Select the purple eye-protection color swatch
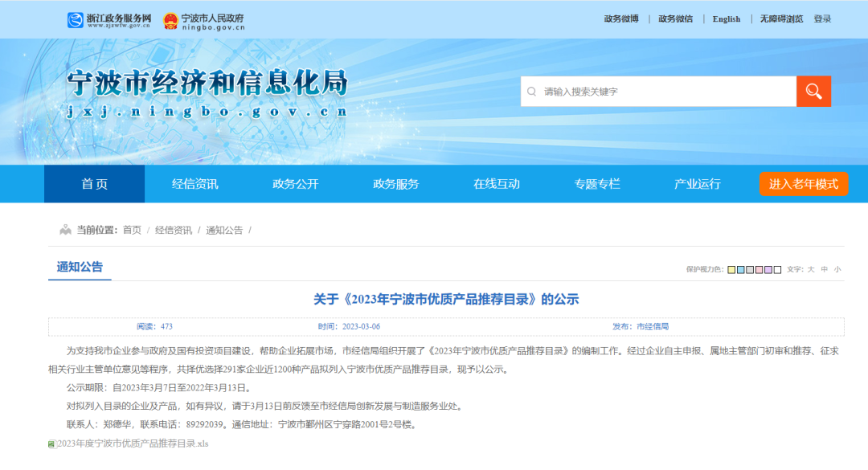The width and height of the screenshot is (868, 470). 768,270
